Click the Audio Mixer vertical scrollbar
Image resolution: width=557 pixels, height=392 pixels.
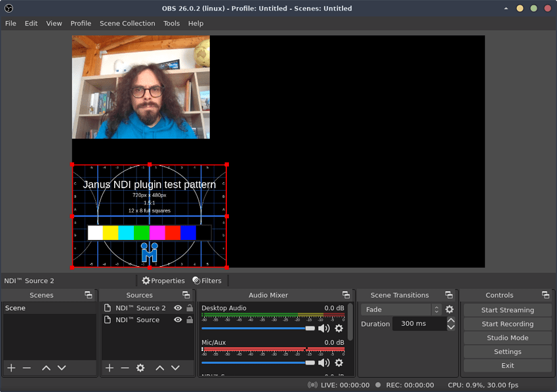click(350, 322)
